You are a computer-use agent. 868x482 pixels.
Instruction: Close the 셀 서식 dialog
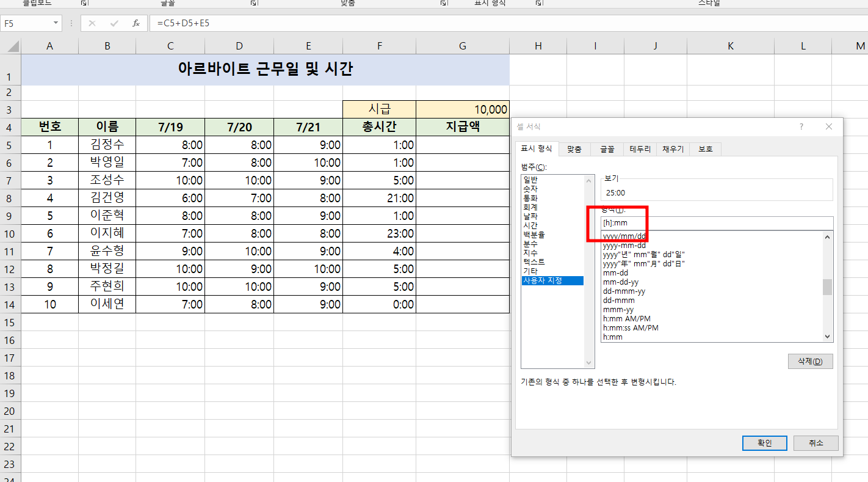pos(829,126)
